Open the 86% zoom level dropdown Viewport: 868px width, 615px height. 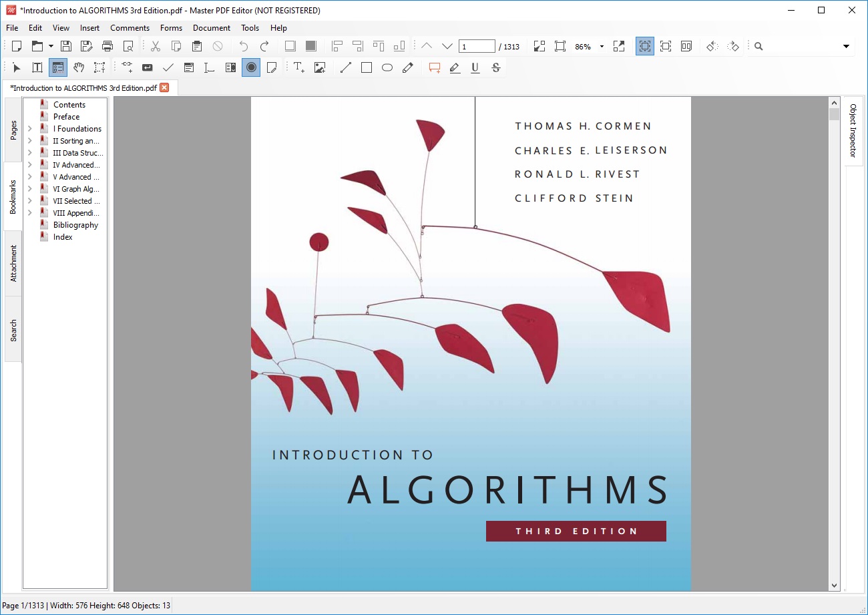pos(602,47)
